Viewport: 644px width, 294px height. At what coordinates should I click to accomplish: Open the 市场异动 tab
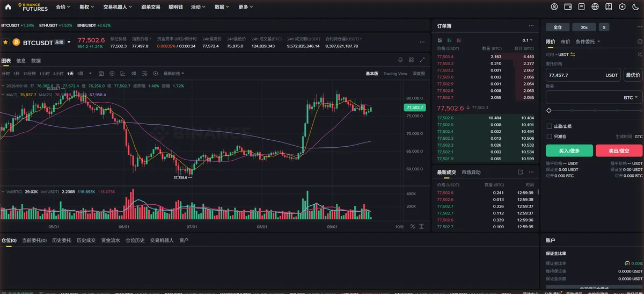click(x=471, y=172)
